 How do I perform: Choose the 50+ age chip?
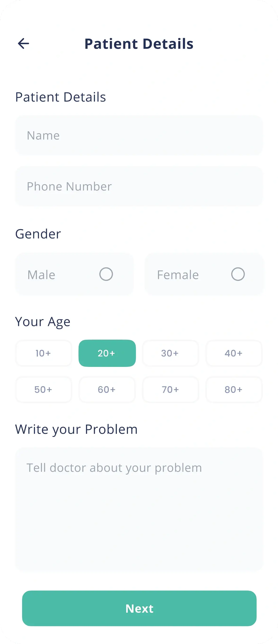coord(43,389)
